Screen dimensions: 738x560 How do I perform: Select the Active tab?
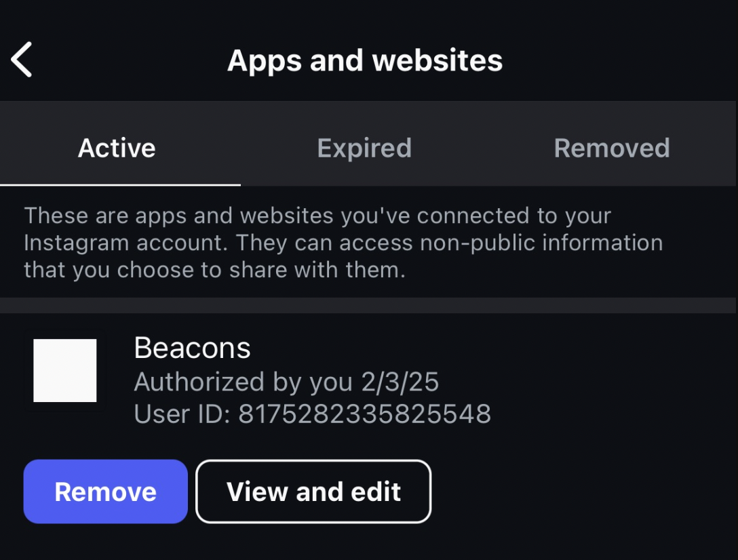point(117,148)
